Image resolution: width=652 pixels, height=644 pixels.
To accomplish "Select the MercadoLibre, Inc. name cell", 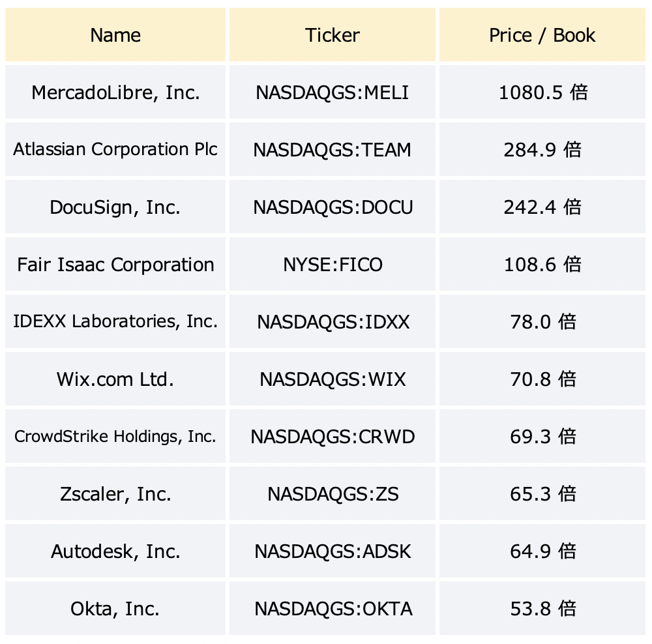I will tap(115, 93).
